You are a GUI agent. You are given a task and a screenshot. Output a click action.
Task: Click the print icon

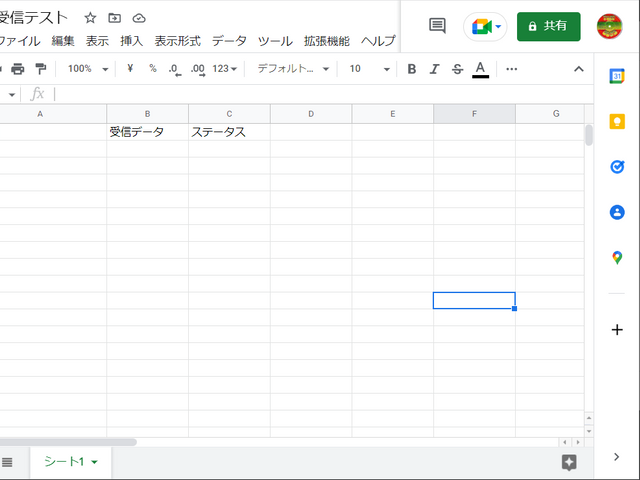click(18, 69)
